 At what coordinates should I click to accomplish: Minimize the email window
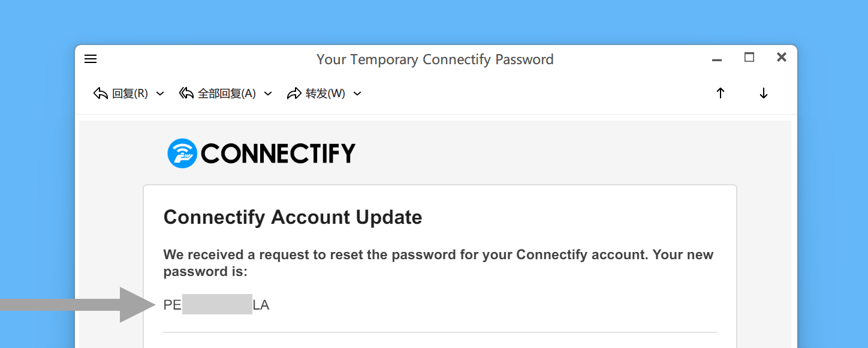click(717, 60)
